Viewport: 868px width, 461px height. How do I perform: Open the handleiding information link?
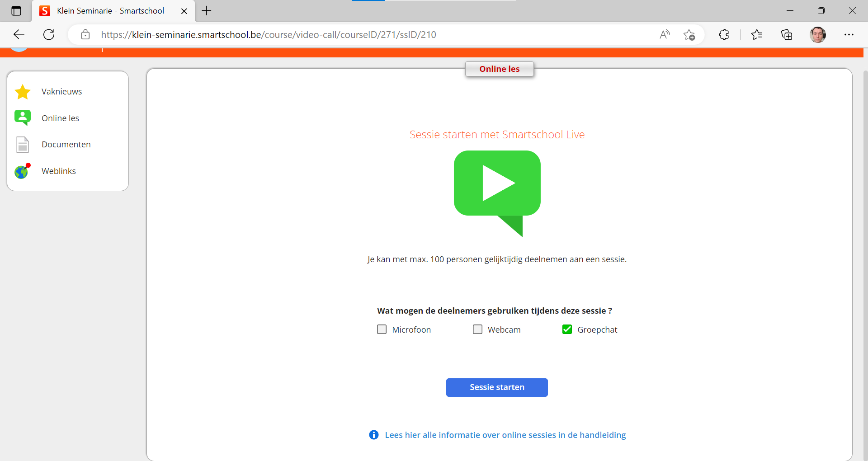click(505, 435)
